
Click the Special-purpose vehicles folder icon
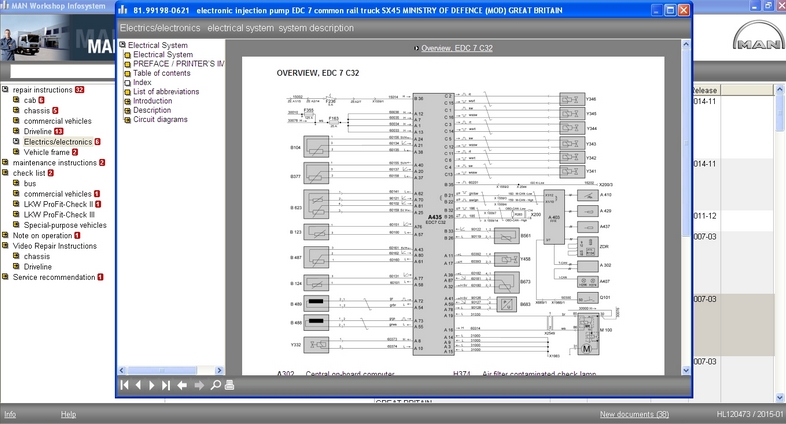click(16, 225)
